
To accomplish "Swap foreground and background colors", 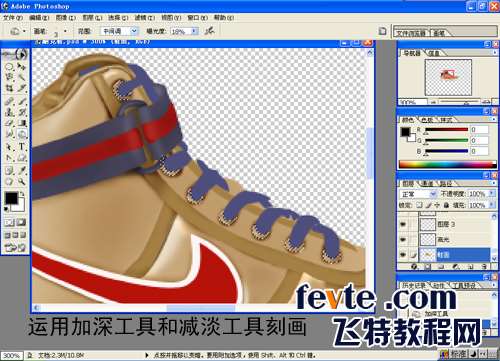I will (x=22, y=194).
